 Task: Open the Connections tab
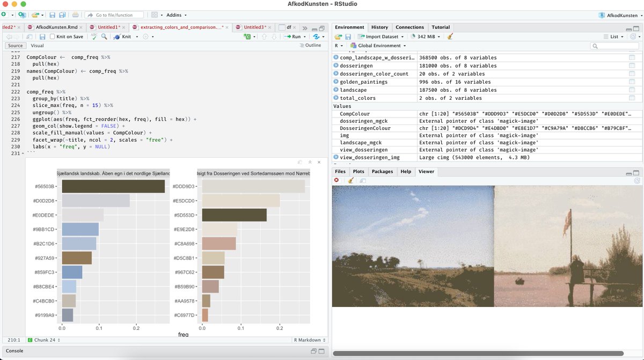click(409, 27)
